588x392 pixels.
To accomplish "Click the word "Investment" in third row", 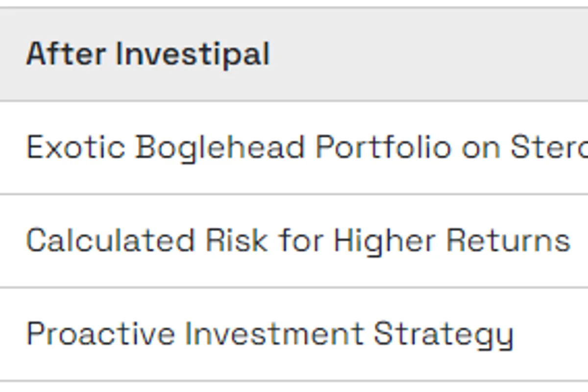I will [274, 334].
